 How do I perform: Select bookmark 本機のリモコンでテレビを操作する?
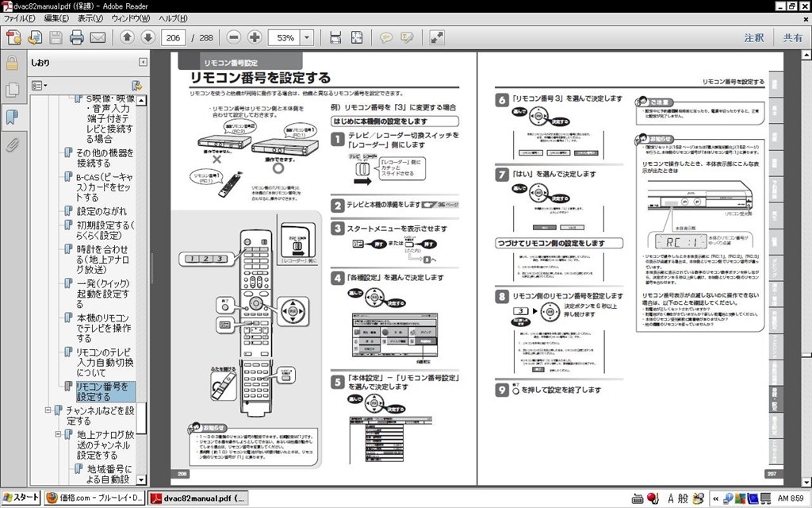(104, 328)
